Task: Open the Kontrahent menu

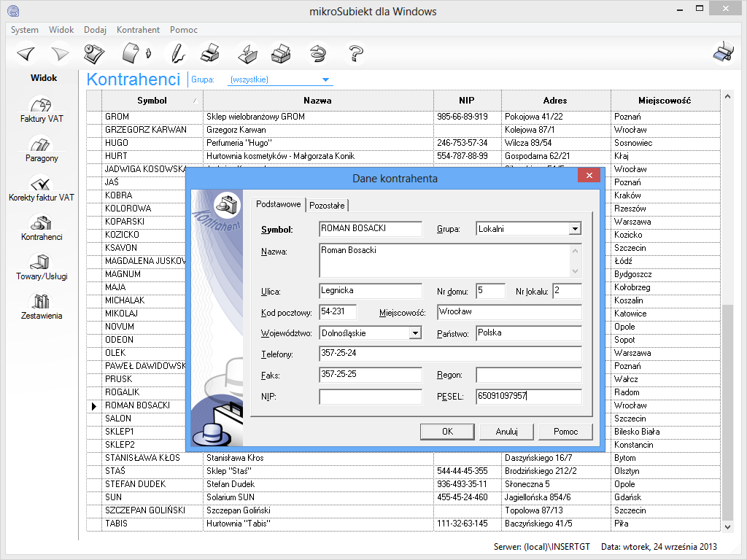Action: pyautogui.click(x=138, y=29)
